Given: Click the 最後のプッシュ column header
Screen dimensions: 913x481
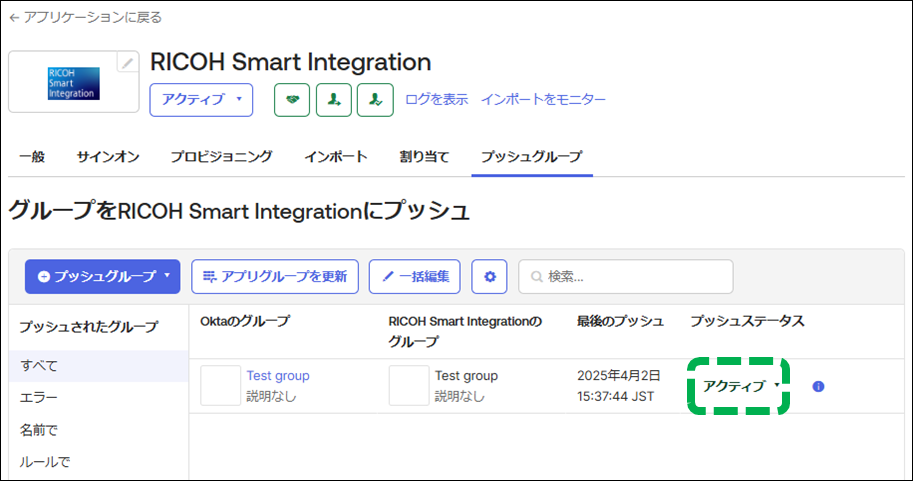Looking at the screenshot, I should point(620,321).
